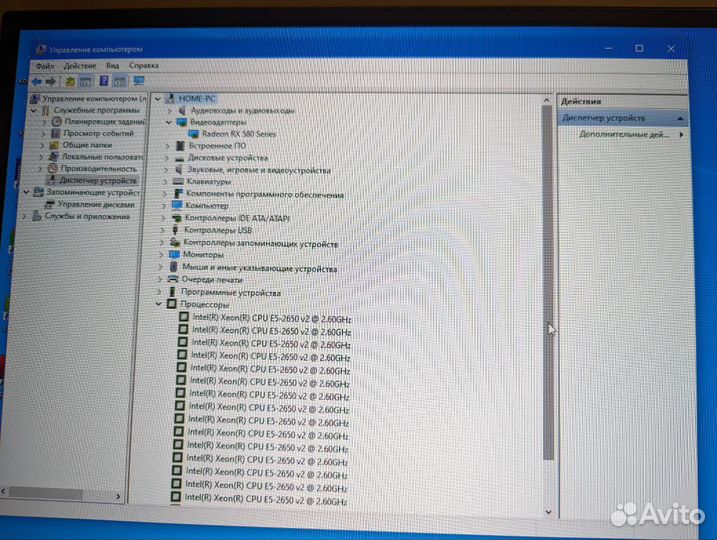Click the Локальные пользователи icon in tree
Image resolution: width=717 pixels, height=540 pixels.
pyautogui.click(x=54, y=157)
